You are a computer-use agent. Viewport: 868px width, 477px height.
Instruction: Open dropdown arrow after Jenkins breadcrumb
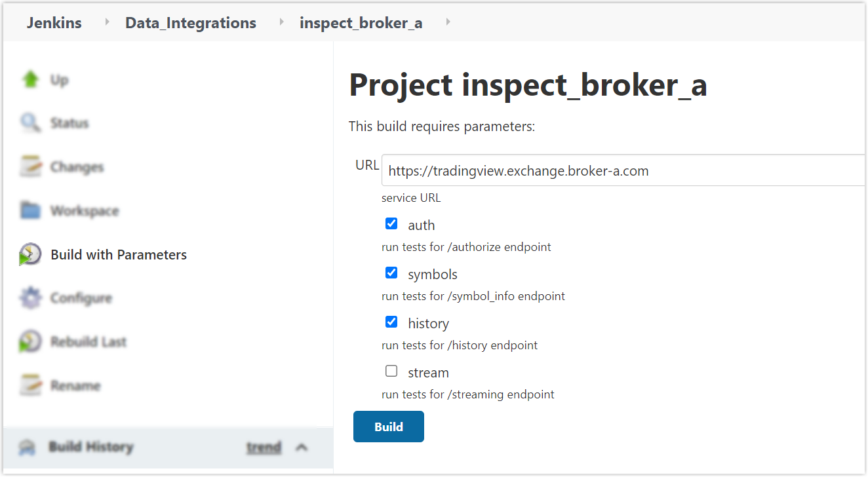[108, 23]
